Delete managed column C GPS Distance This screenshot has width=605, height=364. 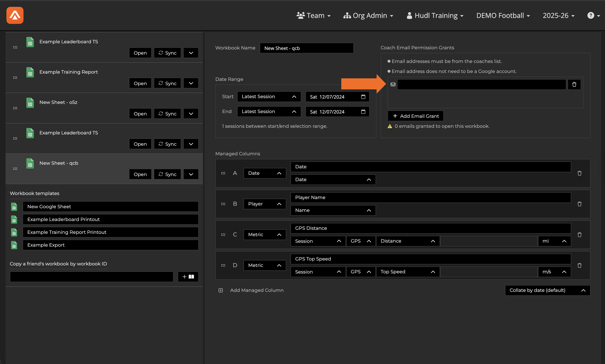coord(579,235)
